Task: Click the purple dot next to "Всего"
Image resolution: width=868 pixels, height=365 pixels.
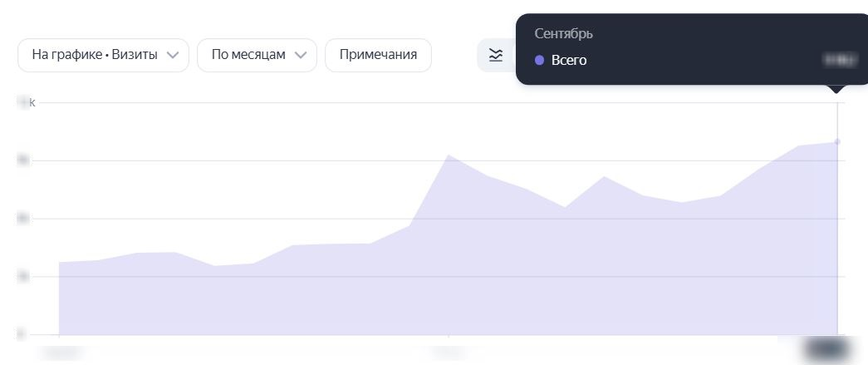Action: point(540,60)
